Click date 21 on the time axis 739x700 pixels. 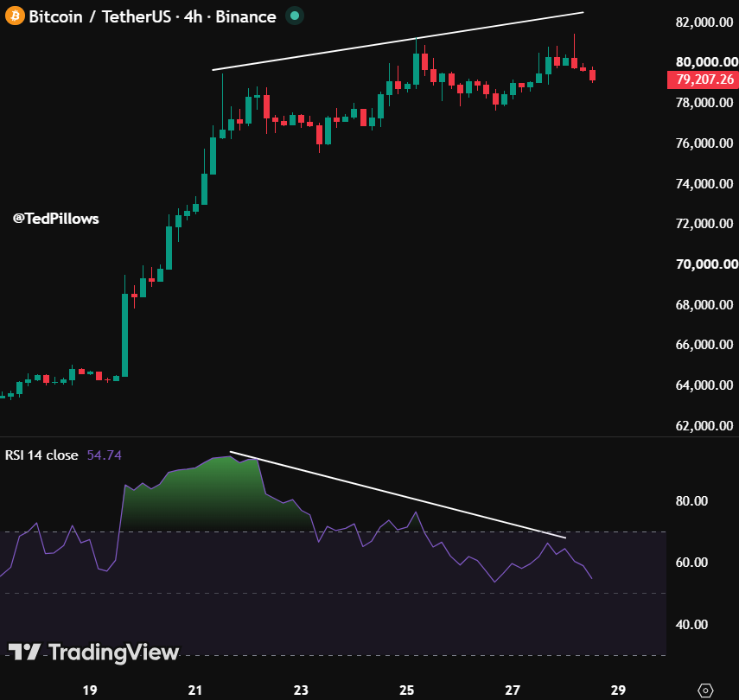[195, 690]
